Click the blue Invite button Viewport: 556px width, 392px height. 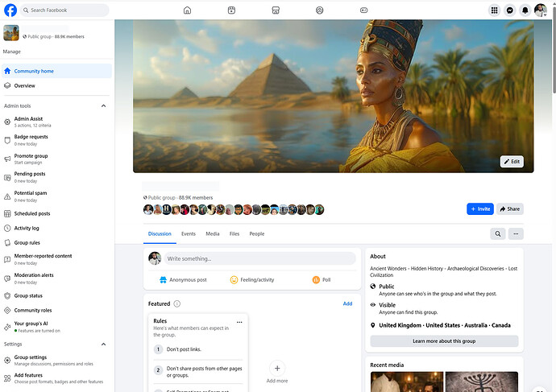[479, 208]
